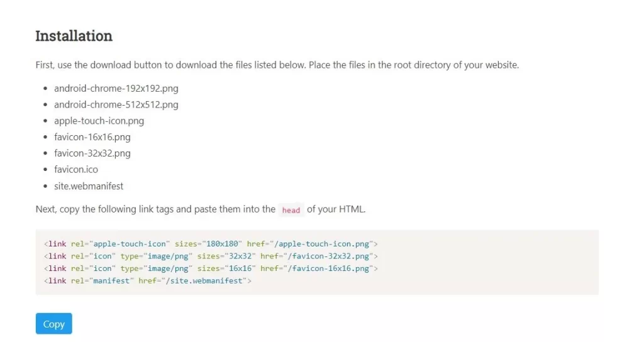The image size is (644, 347).
Task: Click the /apple-touch-icon.png href value
Action: tap(321, 244)
